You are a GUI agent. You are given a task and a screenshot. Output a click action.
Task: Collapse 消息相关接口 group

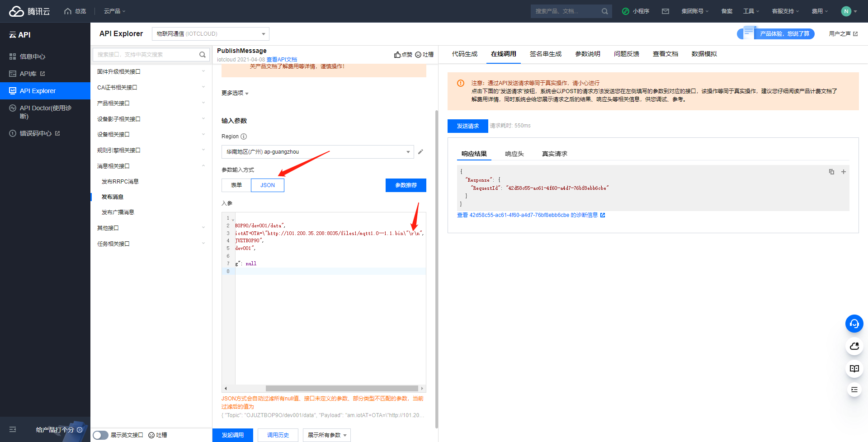(x=151, y=166)
